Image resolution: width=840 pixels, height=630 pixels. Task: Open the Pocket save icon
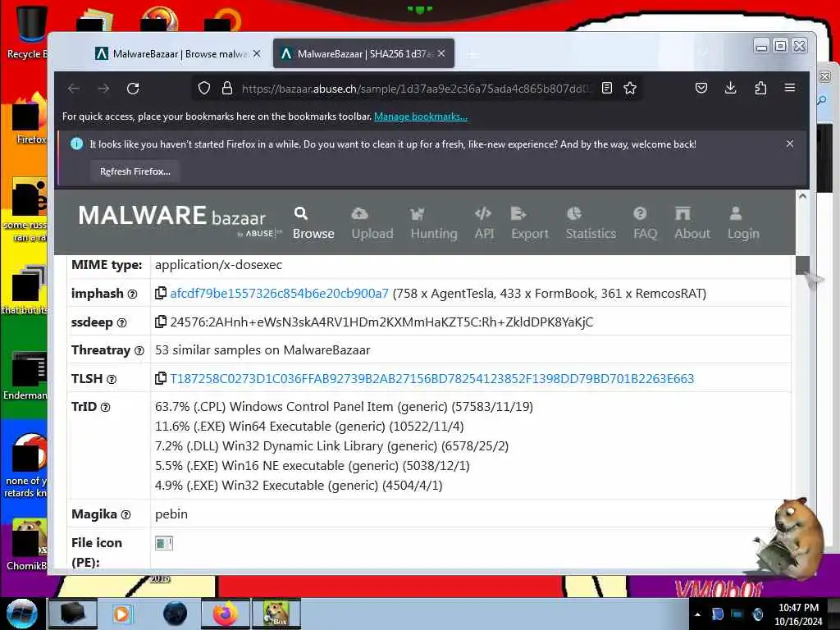click(701, 88)
